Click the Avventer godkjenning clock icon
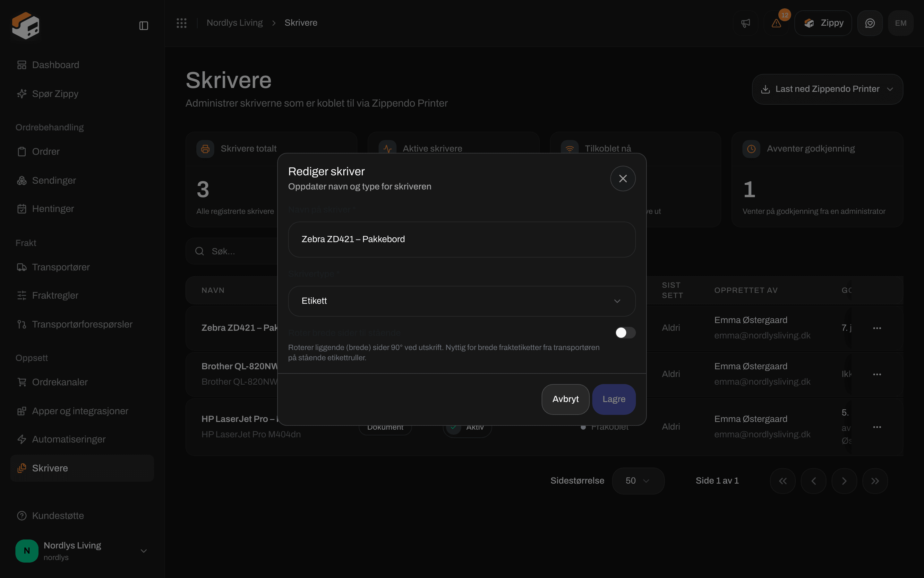The image size is (924, 578). (x=751, y=149)
